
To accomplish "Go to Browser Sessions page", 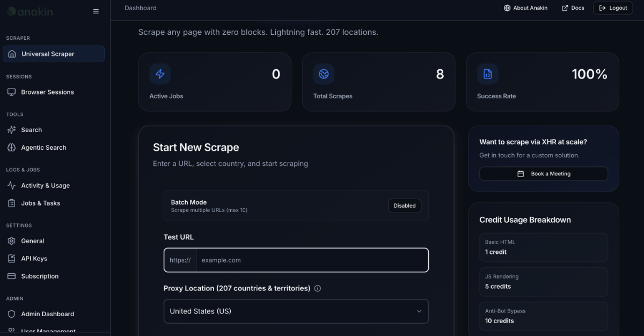I will 47,92.
